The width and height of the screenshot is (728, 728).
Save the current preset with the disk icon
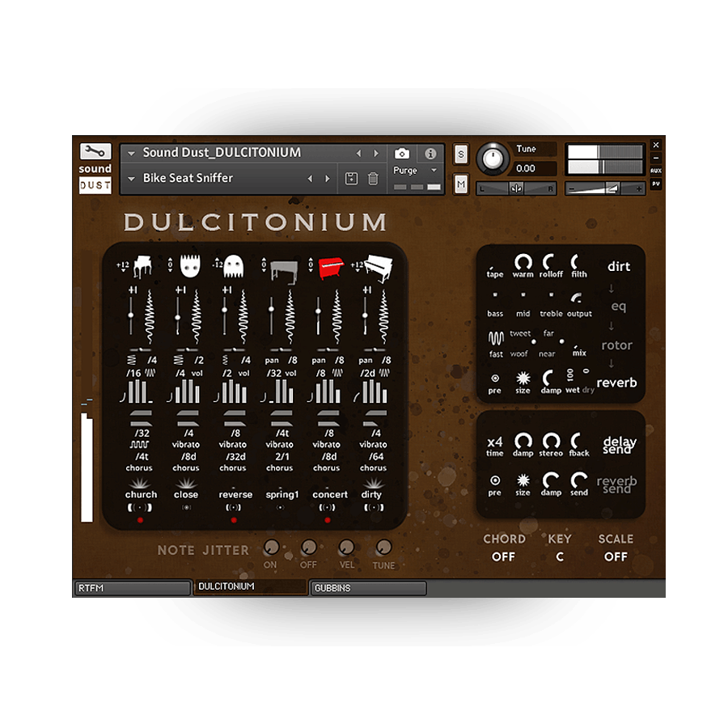[352, 178]
